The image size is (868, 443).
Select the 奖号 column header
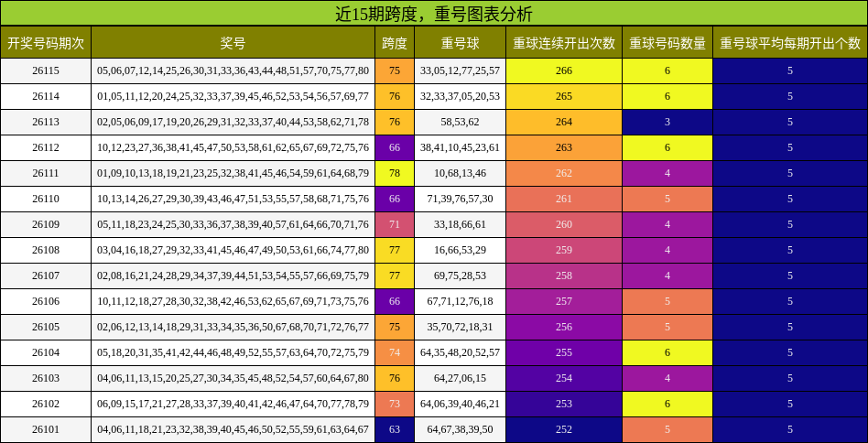click(233, 43)
